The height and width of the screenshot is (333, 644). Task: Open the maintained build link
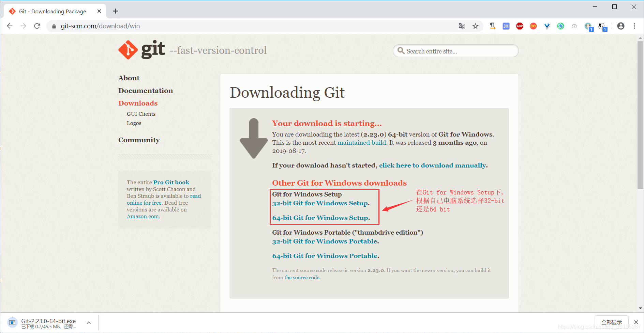click(x=362, y=143)
